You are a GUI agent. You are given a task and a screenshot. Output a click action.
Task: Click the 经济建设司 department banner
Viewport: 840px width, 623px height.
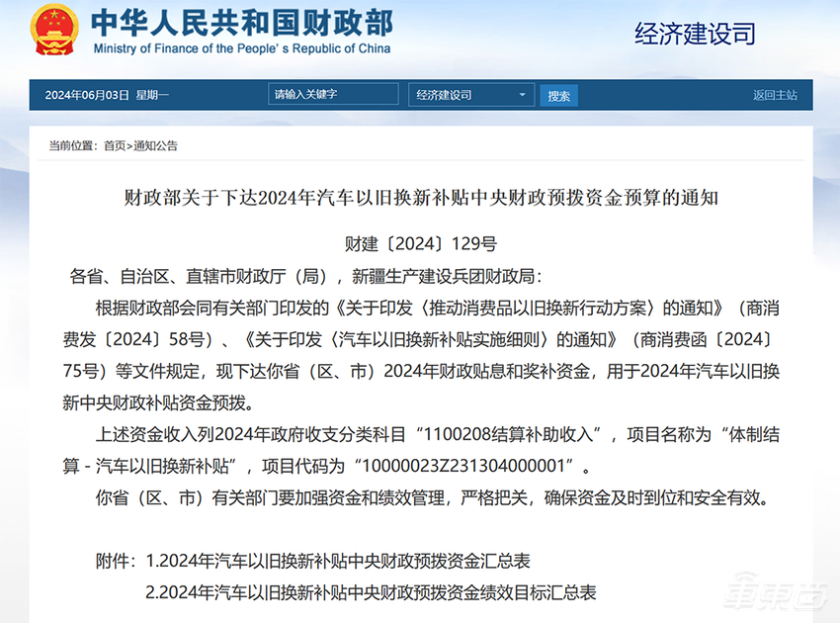[x=694, y=34]
